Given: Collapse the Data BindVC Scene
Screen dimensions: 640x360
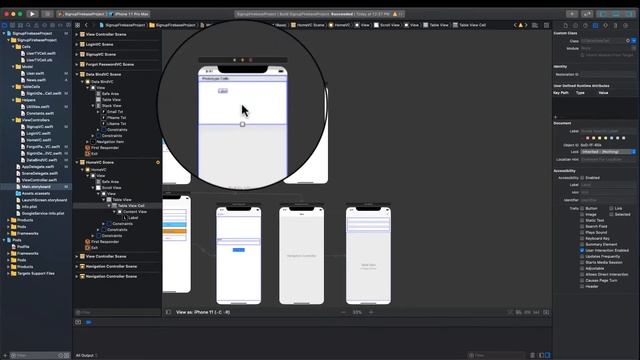Looking at the screenshot, I should pyautogui.click(x=77, y=74).
